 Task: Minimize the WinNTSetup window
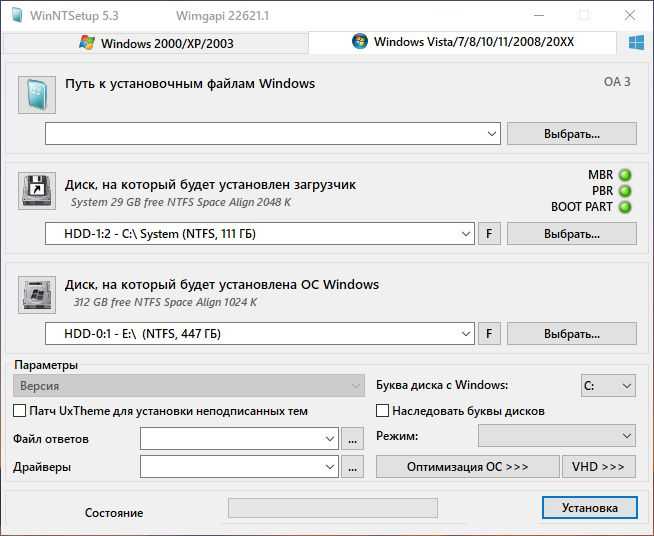539,15
